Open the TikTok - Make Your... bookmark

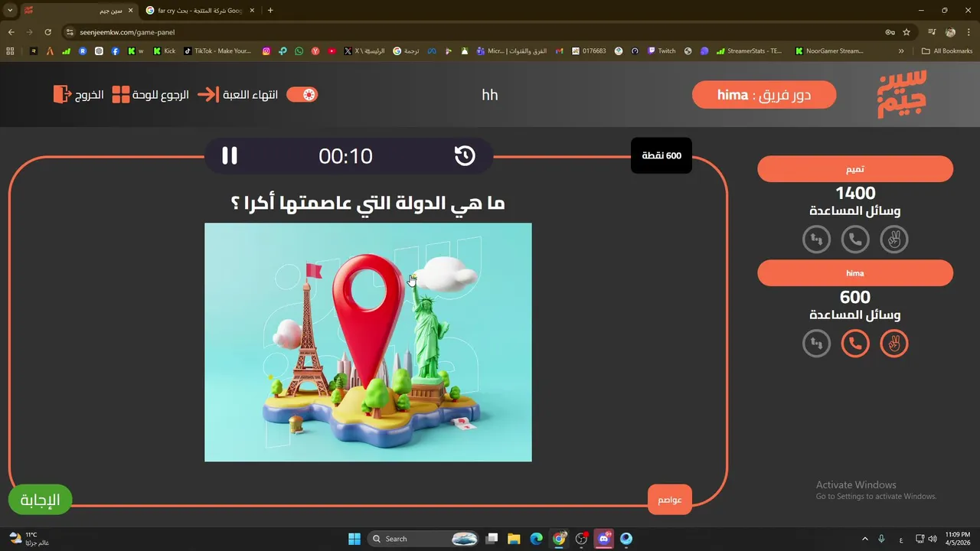tap(217, 51)
